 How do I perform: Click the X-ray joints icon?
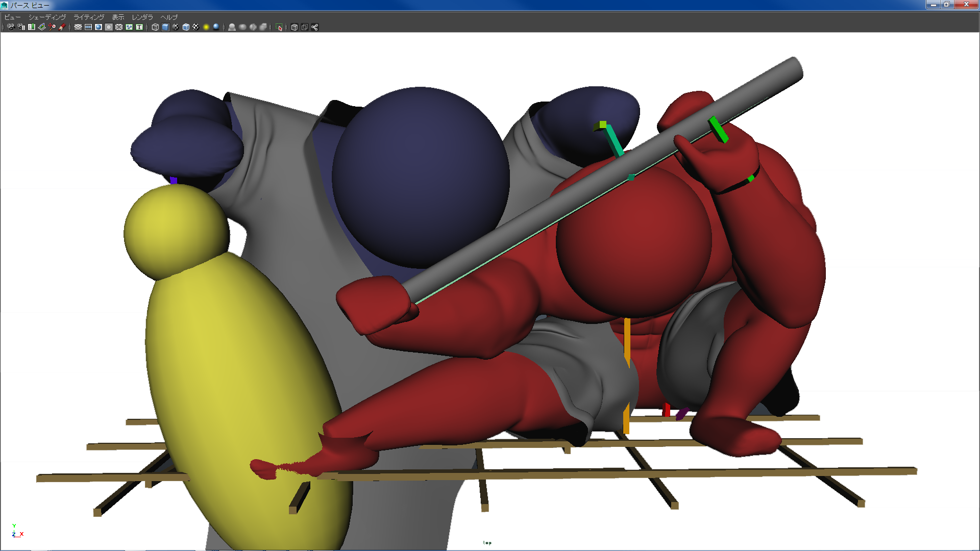[x=315, y=27]
